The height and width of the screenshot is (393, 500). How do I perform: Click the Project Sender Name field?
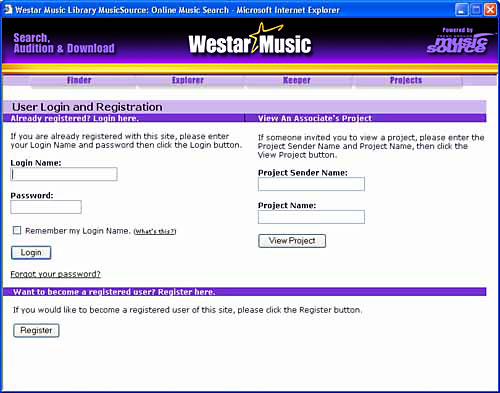click(x=311, y=184)
